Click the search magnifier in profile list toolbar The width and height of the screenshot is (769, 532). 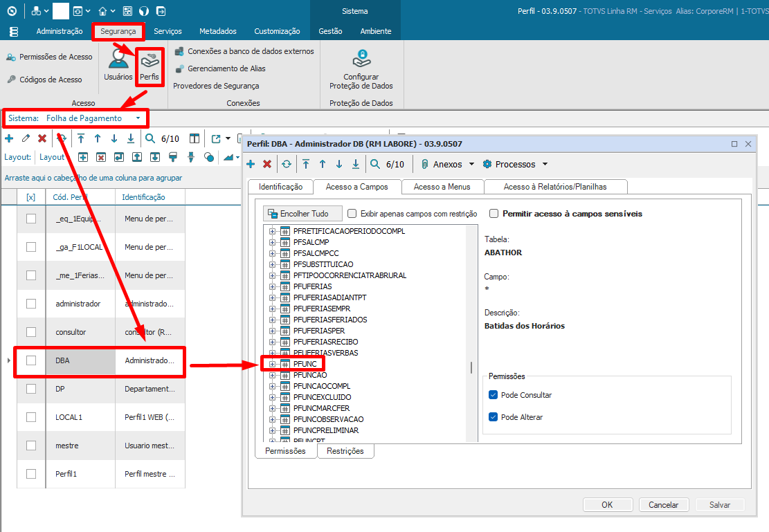tap(150, 139)
